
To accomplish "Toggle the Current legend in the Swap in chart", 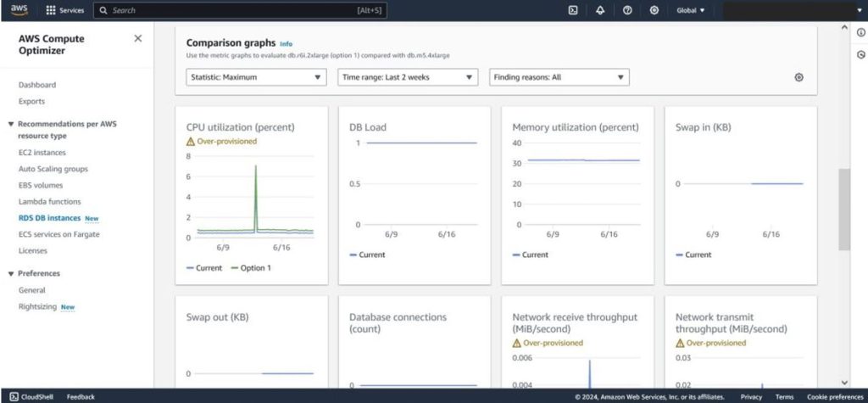I will click(693, 255).
